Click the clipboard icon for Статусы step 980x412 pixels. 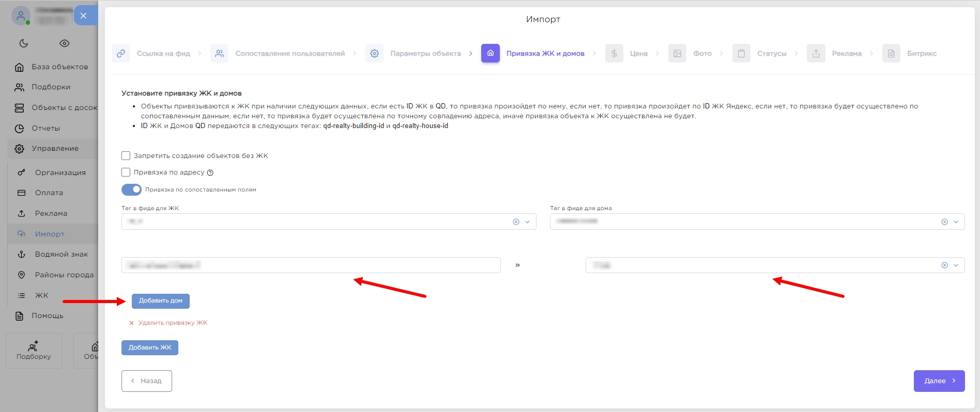741,53
